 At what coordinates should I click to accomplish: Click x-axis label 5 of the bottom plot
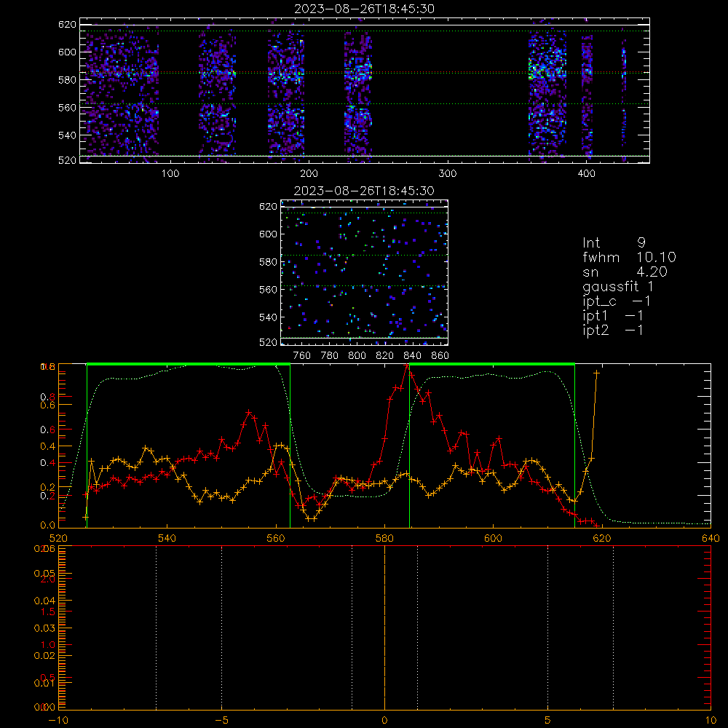[x=548, y=720]
